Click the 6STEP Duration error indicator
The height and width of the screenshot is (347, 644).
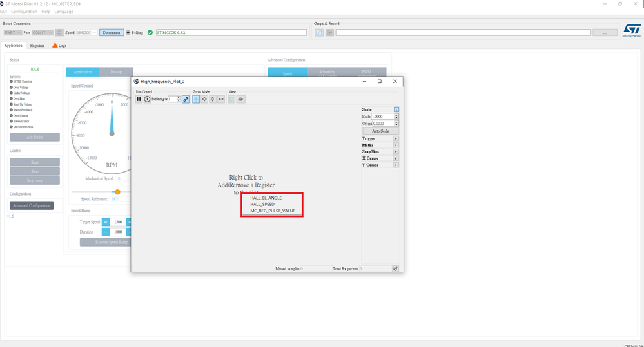click(x=11, y=82)
